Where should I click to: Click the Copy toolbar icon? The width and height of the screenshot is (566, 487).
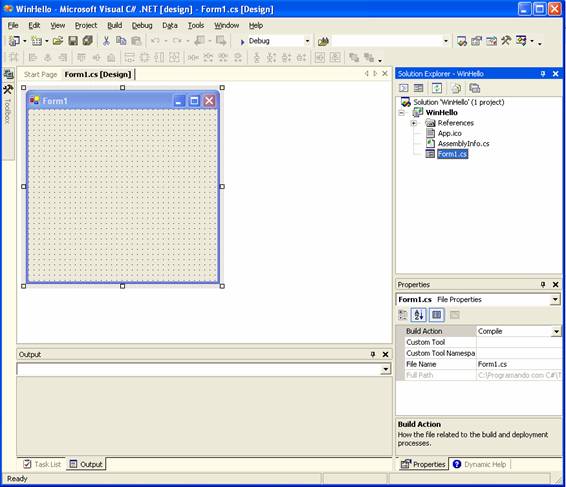tap(121, 41)
